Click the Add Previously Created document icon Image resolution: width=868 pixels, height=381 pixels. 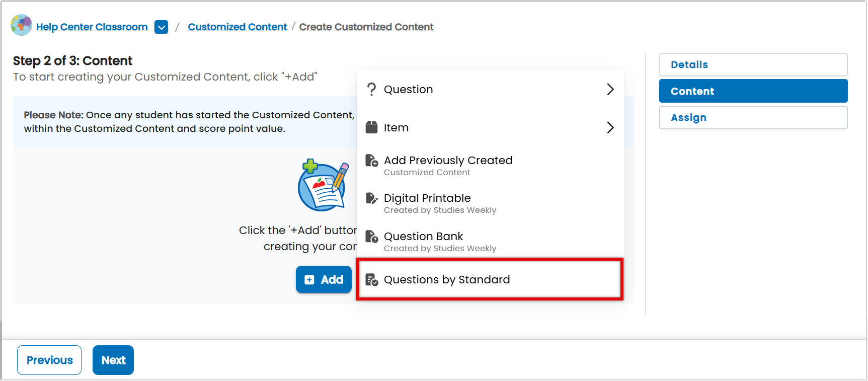pos(371,161)
